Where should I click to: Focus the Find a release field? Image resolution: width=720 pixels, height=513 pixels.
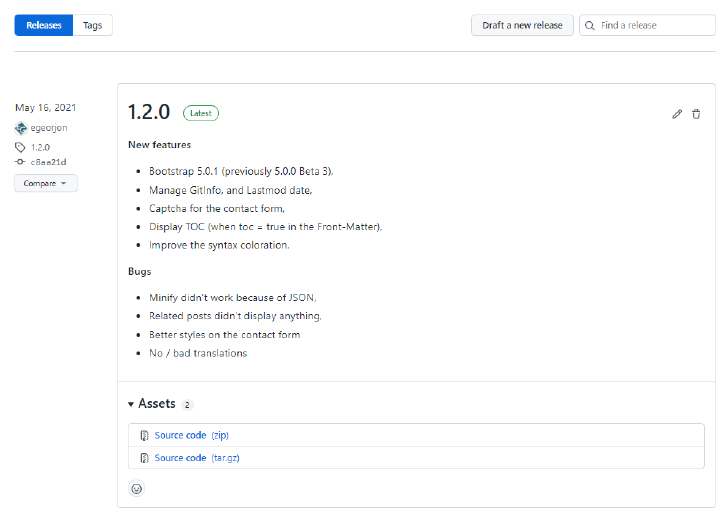click(647, 25)
